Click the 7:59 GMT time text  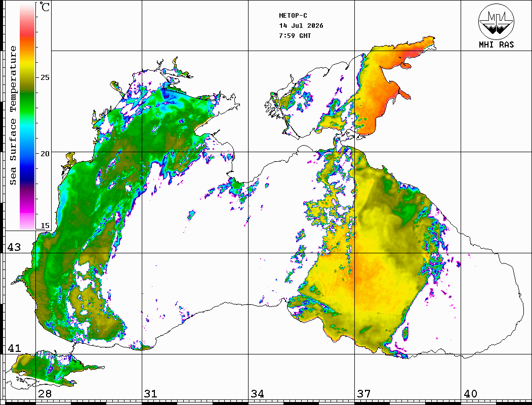pyautogui.click(x=295, y=35)
